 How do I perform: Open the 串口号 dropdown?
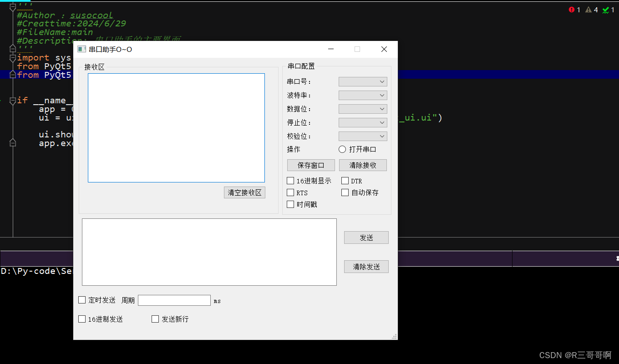click(x=363, y=81)
